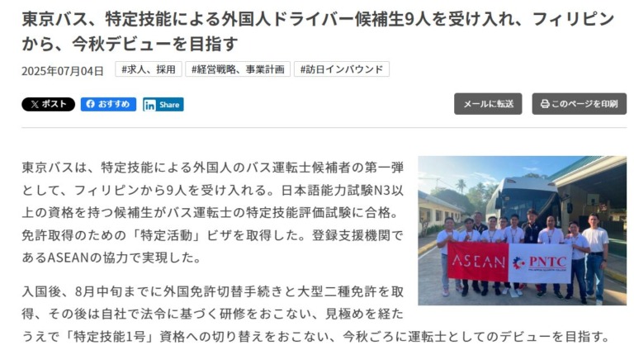Viewport: 634px width, 364px height.
Task: Forward article with メールに転送 button
Action: tap(488, 104)
